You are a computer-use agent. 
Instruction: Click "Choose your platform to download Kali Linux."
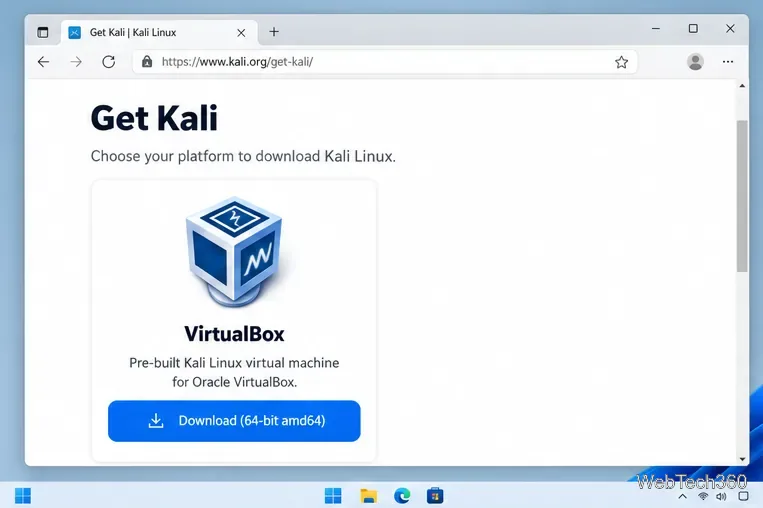click(x=243, y=156)
